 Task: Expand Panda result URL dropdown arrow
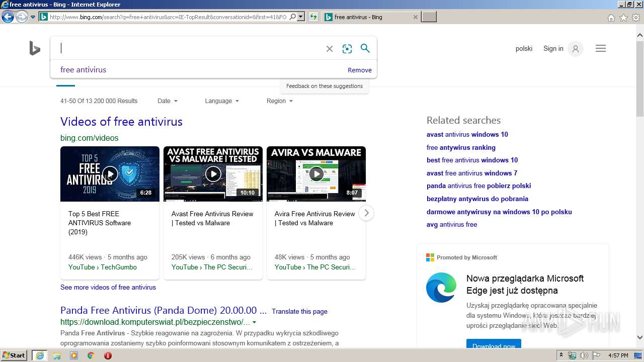pos(254,322)
